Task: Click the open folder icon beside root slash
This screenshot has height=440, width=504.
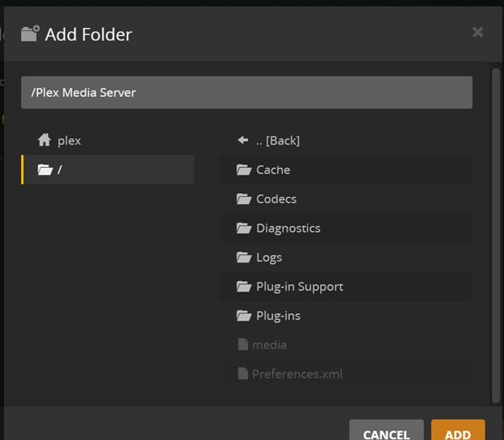Action: point(44,170)
